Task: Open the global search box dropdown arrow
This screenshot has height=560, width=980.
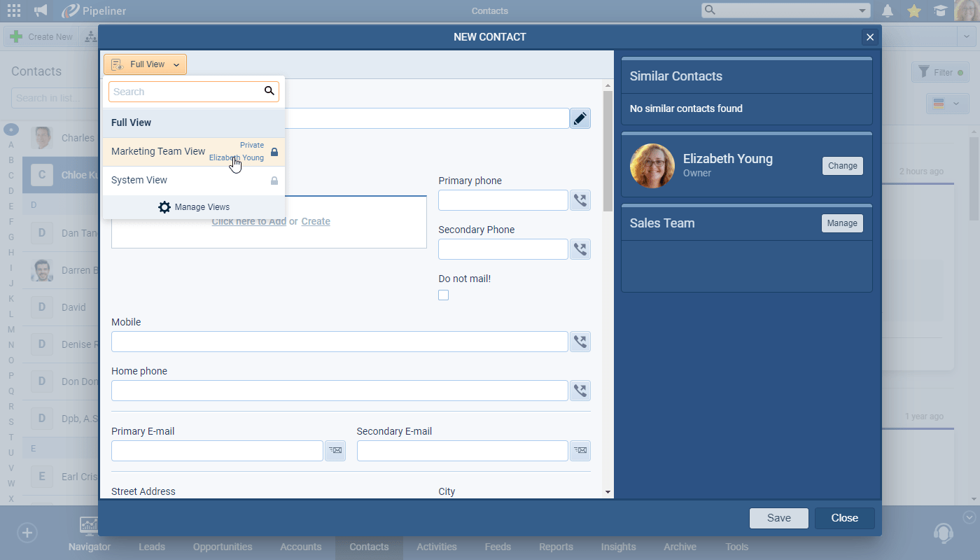Action: point(862,10)
